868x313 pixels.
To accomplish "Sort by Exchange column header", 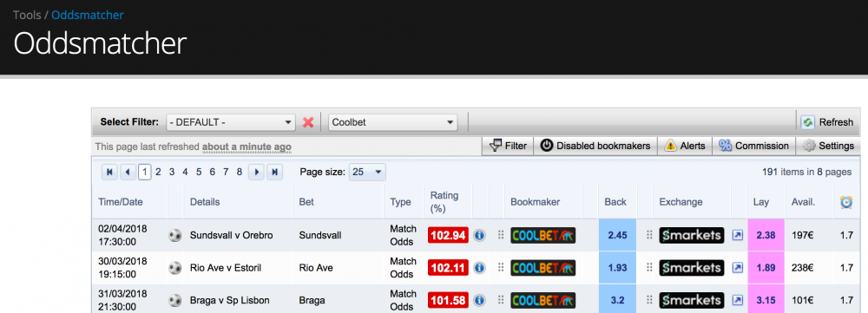I will 681,202.
